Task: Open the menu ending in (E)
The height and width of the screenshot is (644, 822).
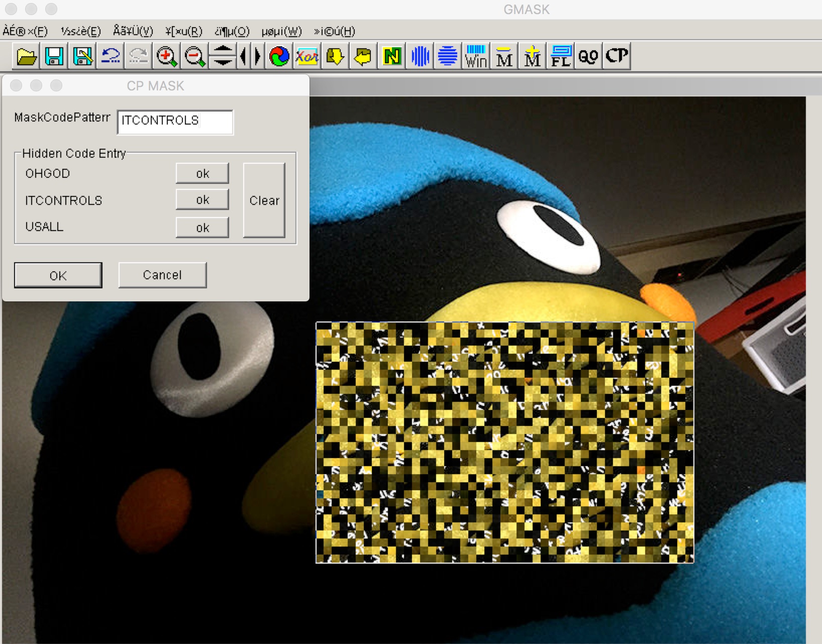Action: [81, 31]
